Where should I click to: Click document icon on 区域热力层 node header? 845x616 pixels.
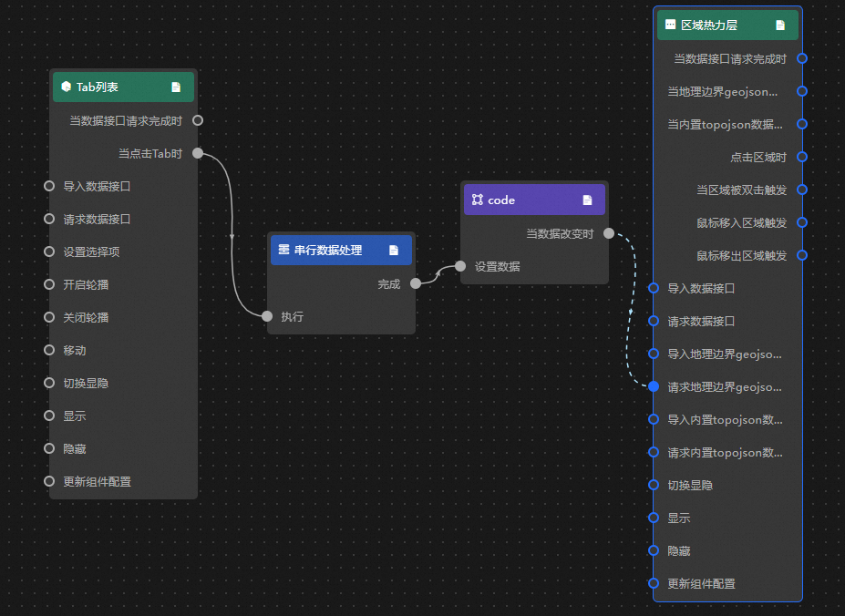(x=779, y=26)
